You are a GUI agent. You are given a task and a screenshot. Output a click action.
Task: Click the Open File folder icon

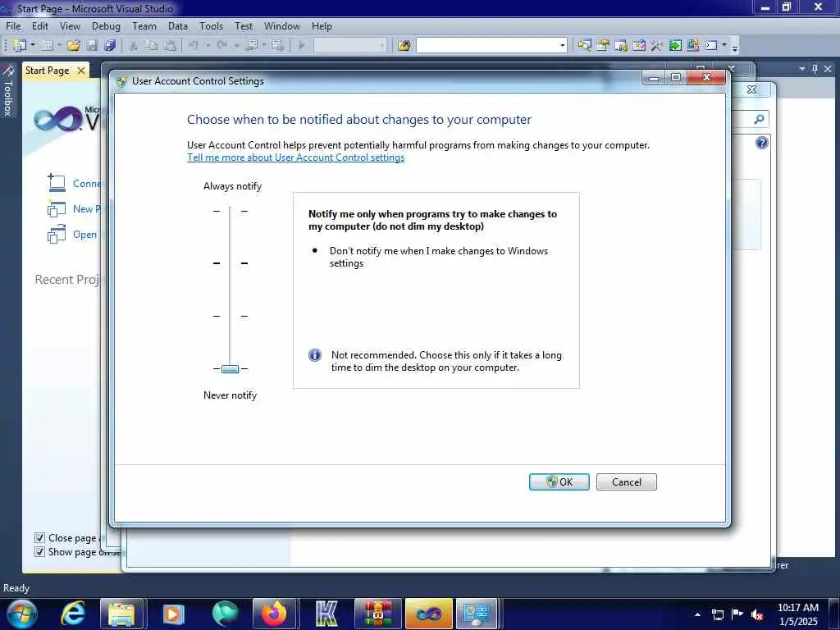(74, 46)
